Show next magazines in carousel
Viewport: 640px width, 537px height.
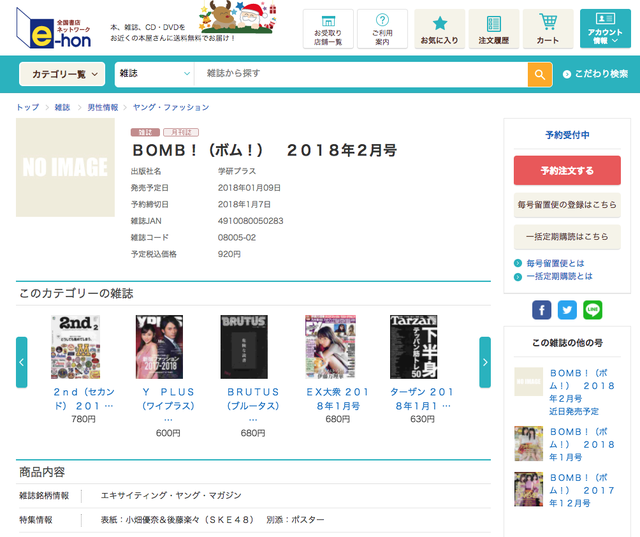(x=485, y=362)
